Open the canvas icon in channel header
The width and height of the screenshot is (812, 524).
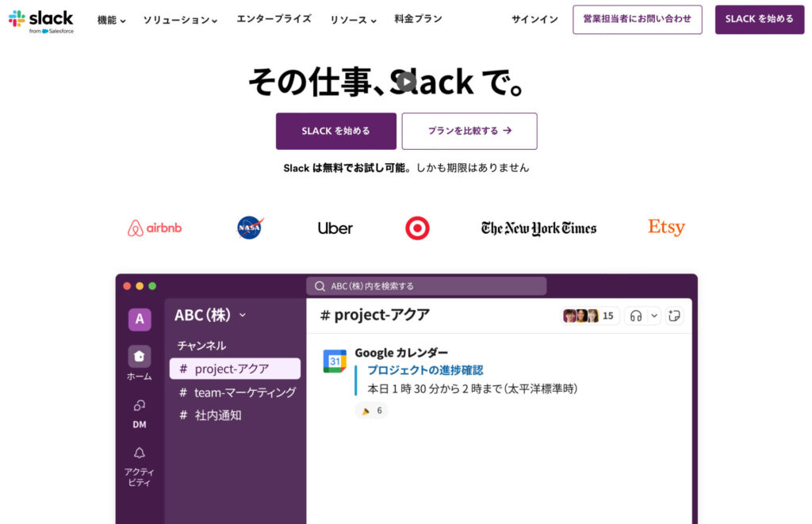pos(674,316)
